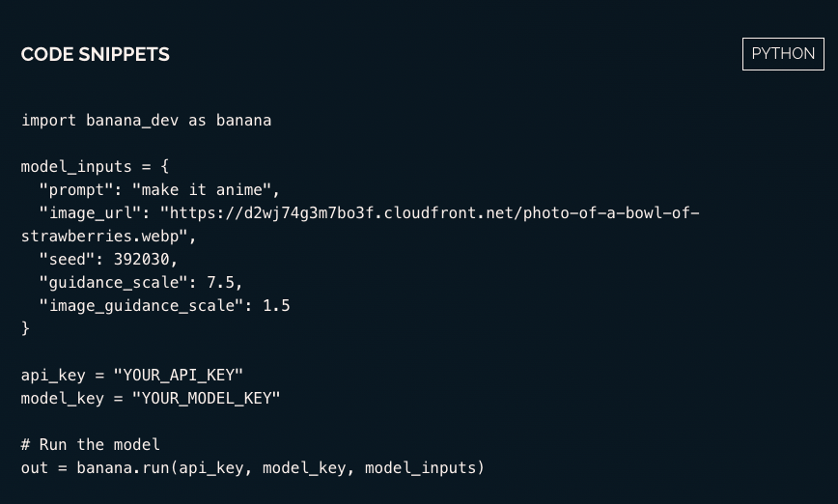This screenshot has width=838, height=504.
Task: Click the banana.run call line
Action: coord(252,468)
